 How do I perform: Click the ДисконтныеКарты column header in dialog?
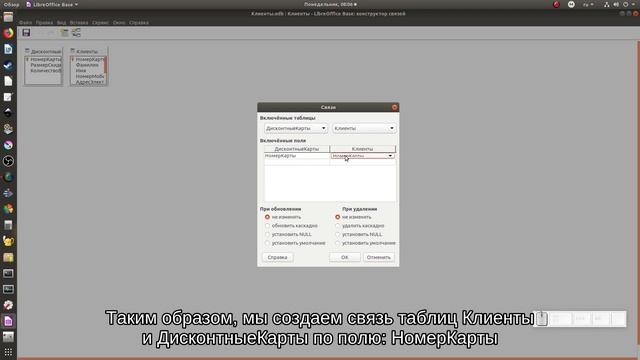pyautogui.click(x=297, y=149)
